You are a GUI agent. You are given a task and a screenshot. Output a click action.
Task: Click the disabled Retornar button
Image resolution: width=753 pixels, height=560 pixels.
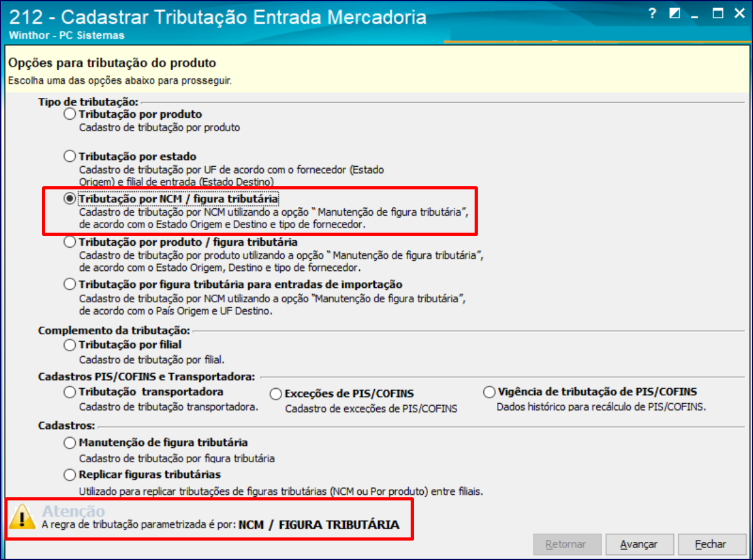[566, 544]
